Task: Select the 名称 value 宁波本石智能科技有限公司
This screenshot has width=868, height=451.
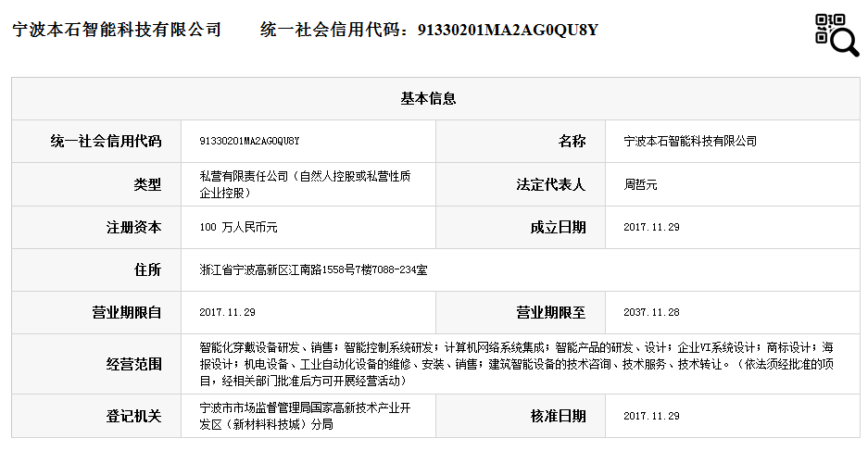Action: click(x=690, y=141)
